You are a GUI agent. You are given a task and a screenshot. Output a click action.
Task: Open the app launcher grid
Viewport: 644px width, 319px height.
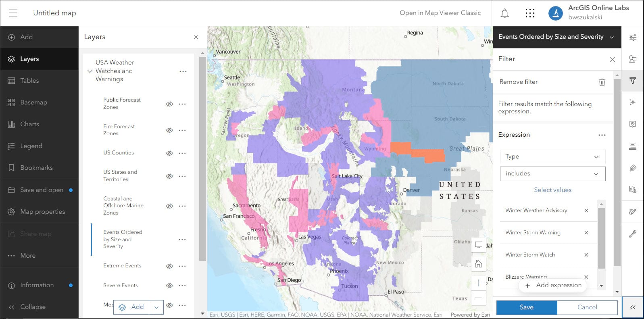pos(530,13)
